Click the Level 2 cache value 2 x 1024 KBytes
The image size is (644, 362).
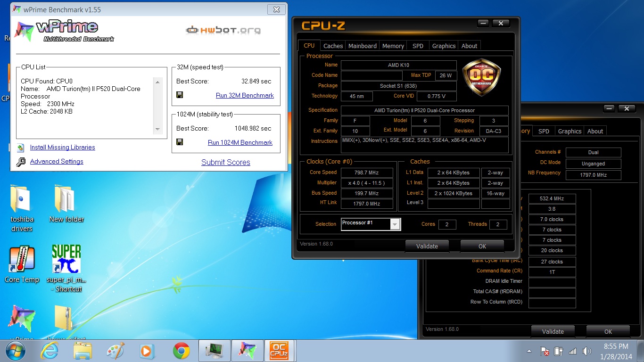point(454,193)
